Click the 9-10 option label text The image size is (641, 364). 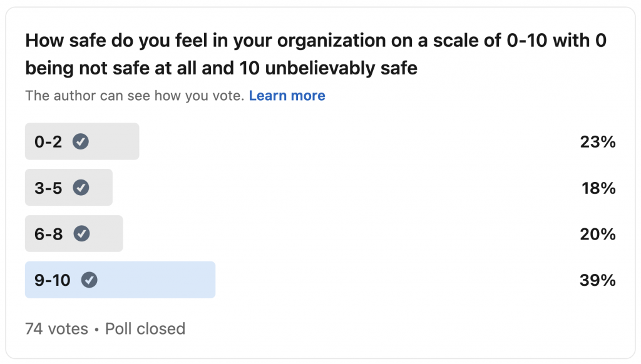tap(53, 280)
